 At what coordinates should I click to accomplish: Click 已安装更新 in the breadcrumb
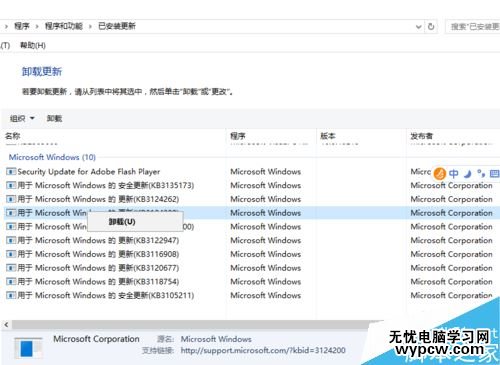[117, 26]
